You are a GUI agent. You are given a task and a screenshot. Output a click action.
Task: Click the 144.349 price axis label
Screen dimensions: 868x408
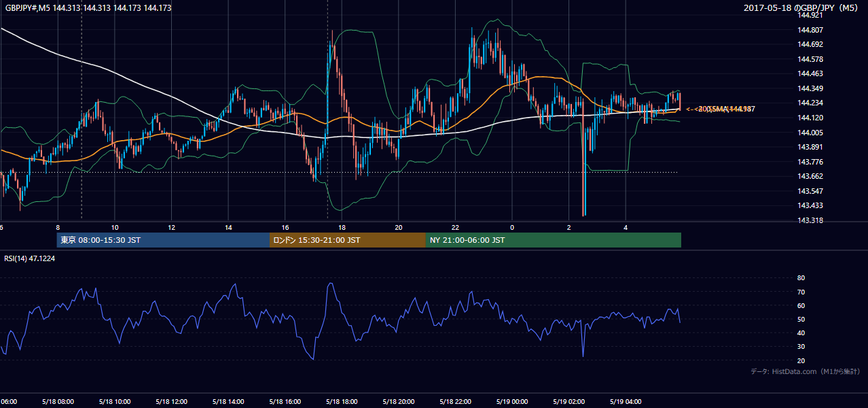(811, 88)
